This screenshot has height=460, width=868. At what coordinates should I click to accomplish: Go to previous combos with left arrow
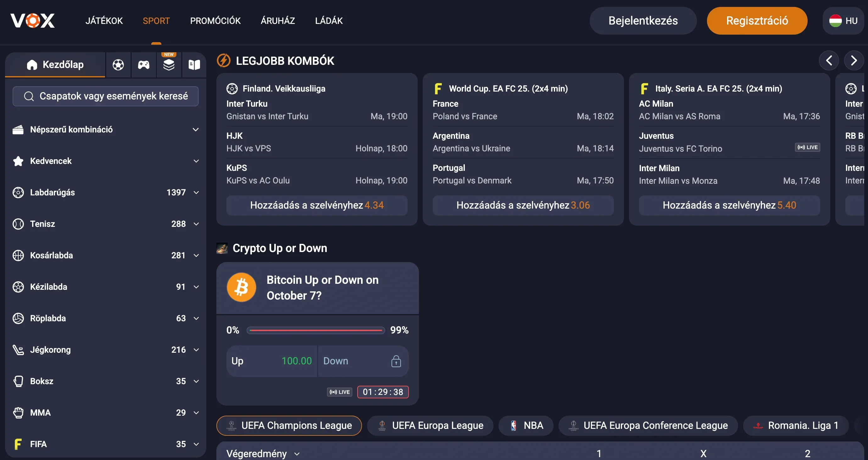pos(829,61)
